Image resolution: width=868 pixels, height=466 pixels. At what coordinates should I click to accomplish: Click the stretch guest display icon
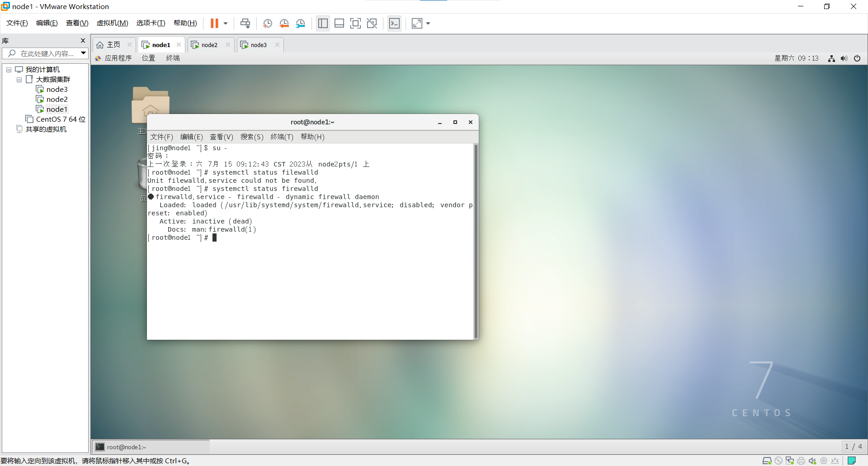coord(417,23)
